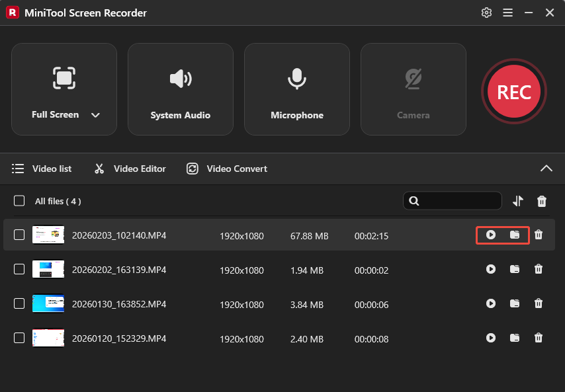Click the disabled Camera option
Image resolution: width=565 pixels, height=392 pixels.
(413, 89)
